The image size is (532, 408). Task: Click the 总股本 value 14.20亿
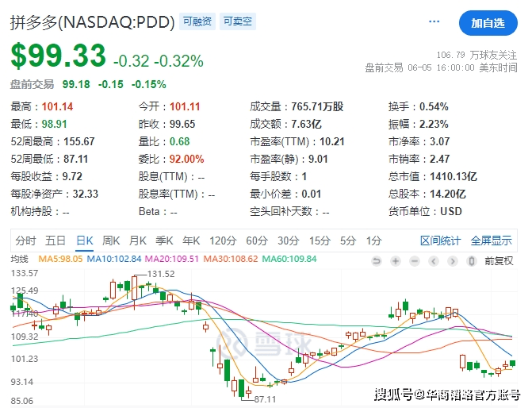tap(448, 194)
